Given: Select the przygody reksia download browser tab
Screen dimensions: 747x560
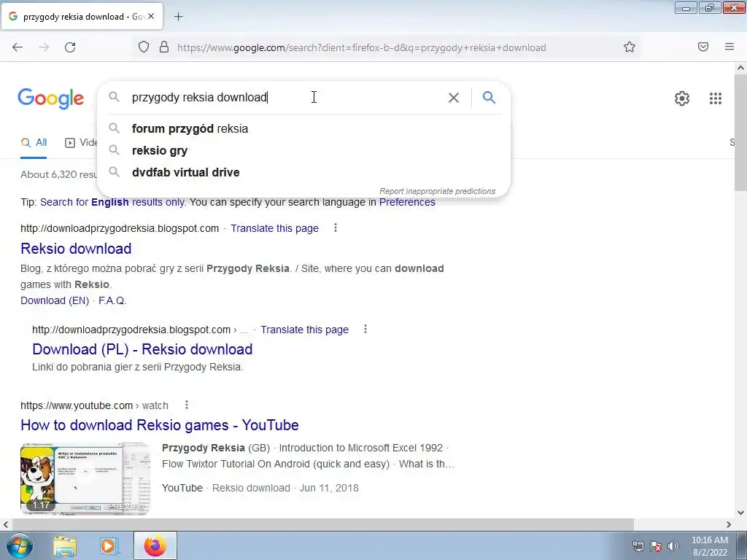Looking at the screenshot, I should [82, 16].
